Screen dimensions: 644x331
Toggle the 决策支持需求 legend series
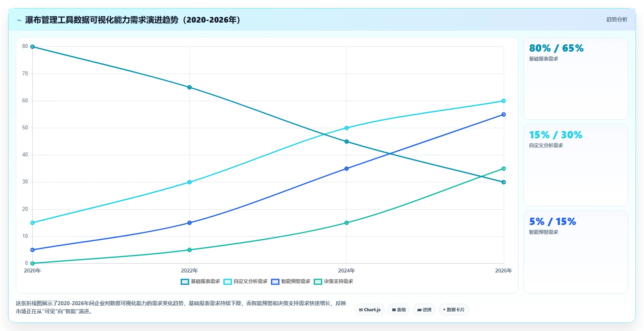click(333, 281)
